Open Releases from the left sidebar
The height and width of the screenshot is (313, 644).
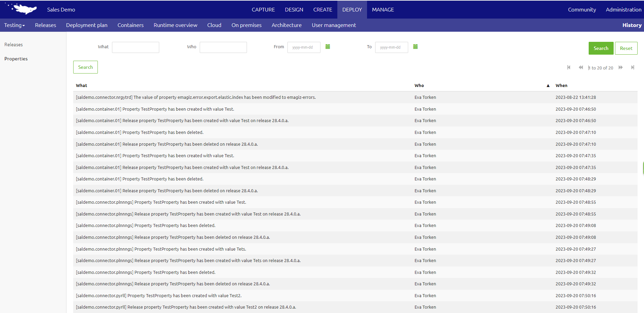pos(13,44)
